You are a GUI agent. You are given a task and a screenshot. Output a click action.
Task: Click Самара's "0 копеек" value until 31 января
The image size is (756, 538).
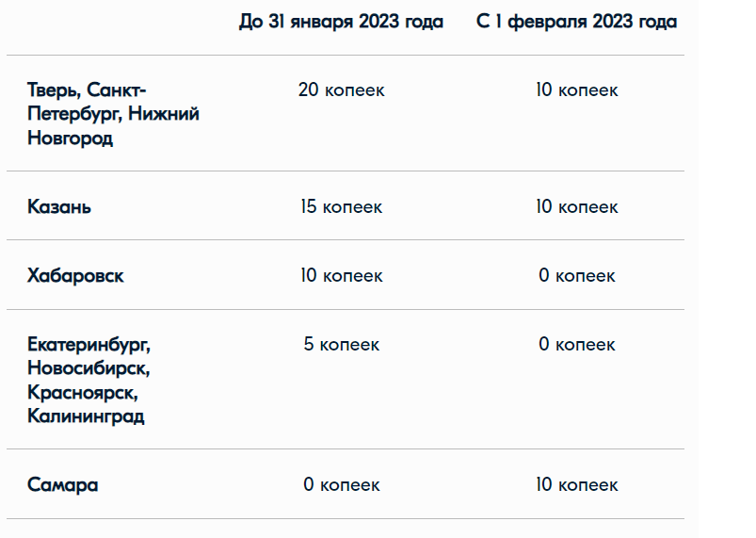tap(341, 485)
